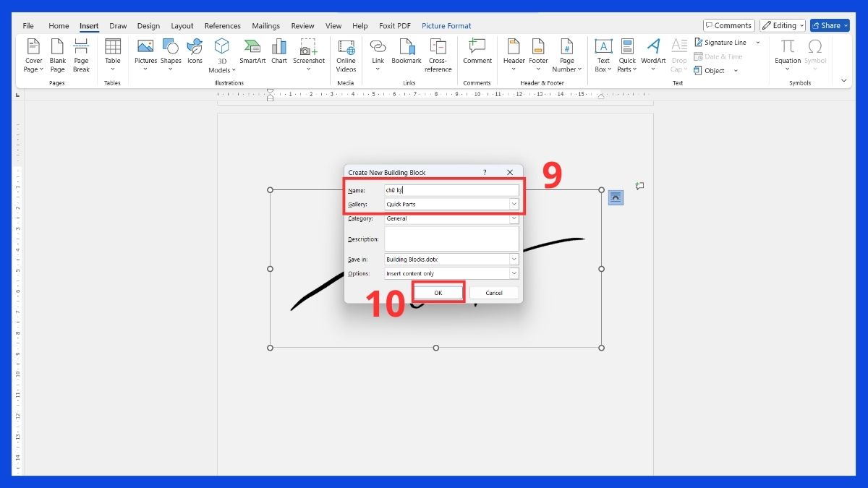Open Layout Options next to the picture
Image resolution: width=868 pixels, height=488 pixels.
(x=616, y=197)
